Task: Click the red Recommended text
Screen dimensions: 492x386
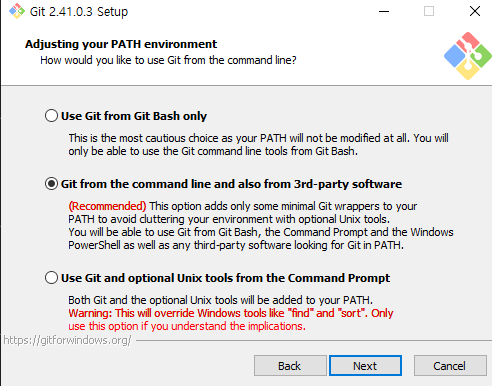Action: coord(107,206)
